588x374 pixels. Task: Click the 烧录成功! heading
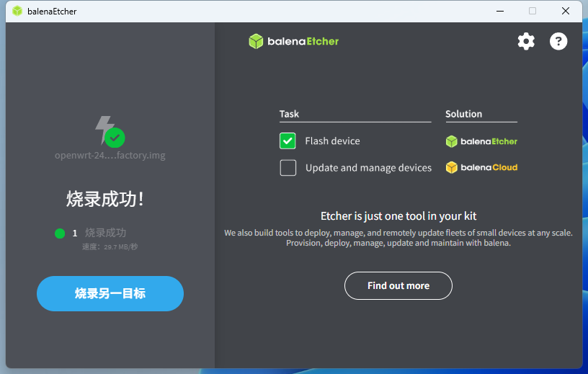click(x=105, y=199)
